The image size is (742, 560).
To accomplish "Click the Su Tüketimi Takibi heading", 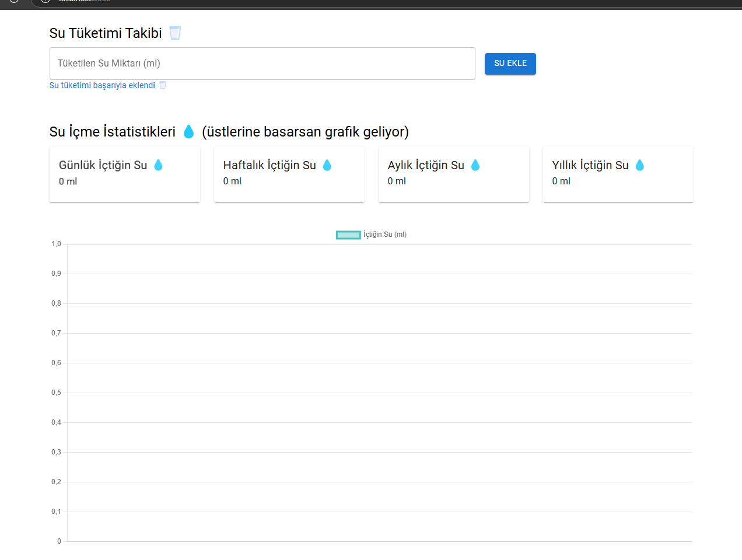I will tap(105, 33).
